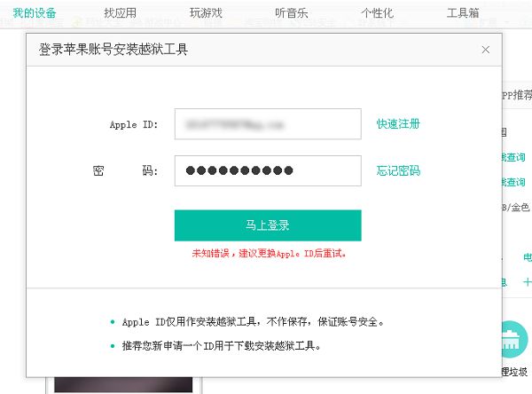Click the 马上登录 button
532x394 pixels.
pyautogui.click(x=268, y=225)
